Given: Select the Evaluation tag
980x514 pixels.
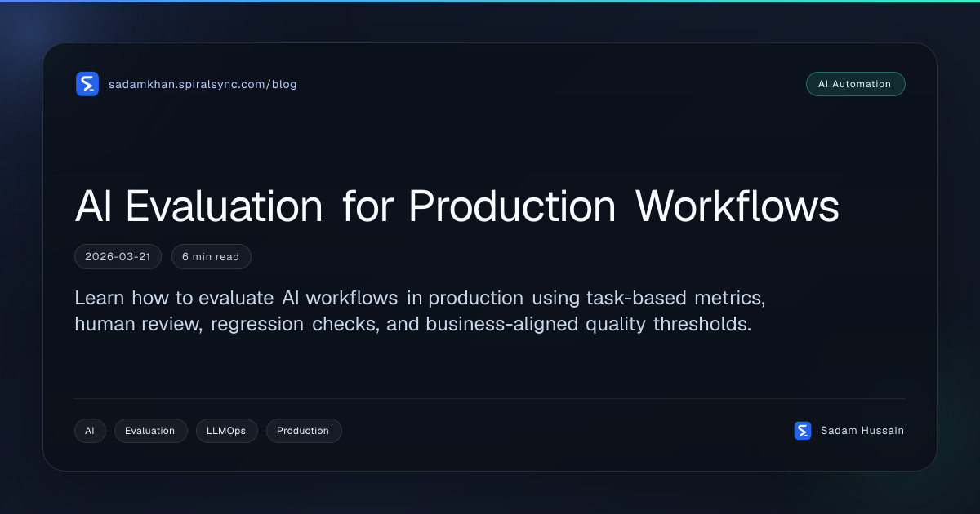Looking at the screenshot, I should click(150, 431).
